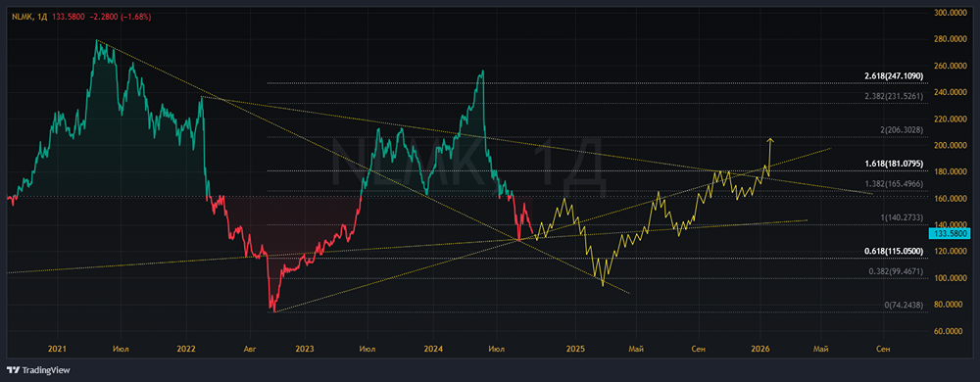Screen dimensions: 980x382
Task: Click Авг on the time axis
Action: [x=250, y=349]
